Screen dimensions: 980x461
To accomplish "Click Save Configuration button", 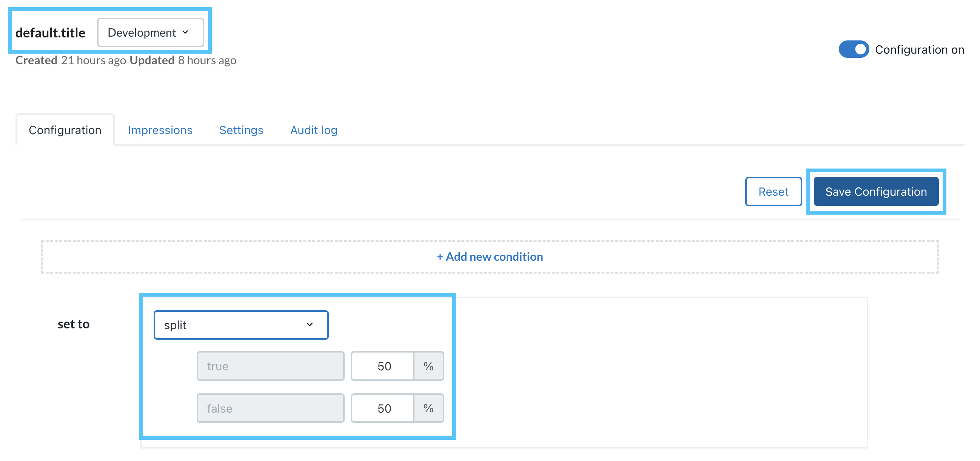I will (875, 192).
